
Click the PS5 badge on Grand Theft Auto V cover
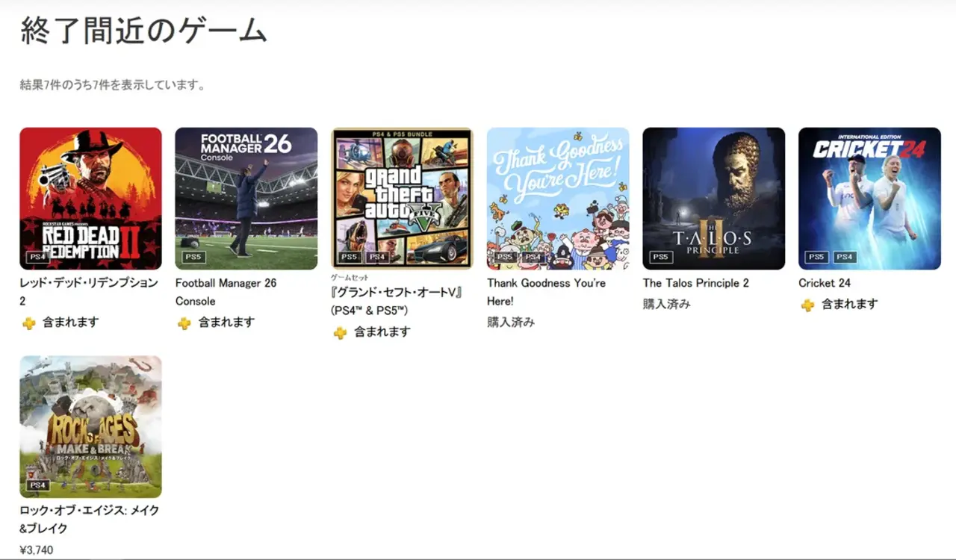[350, 258]
